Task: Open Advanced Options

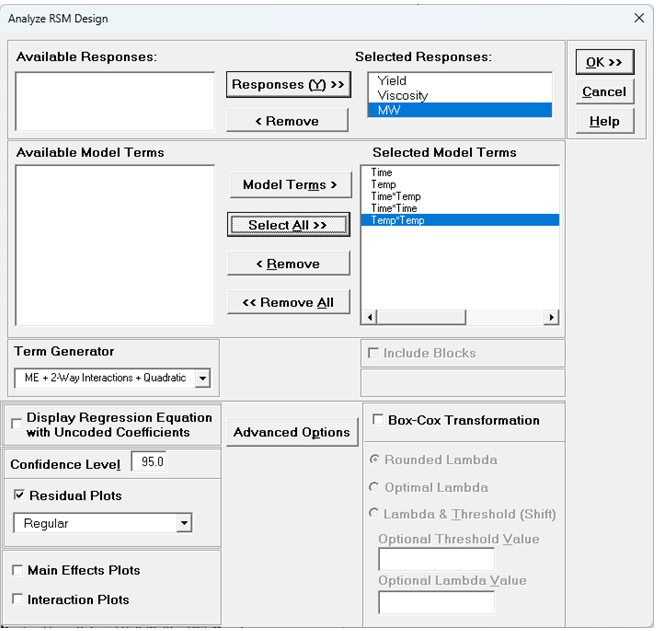Action: tap(292, 432)
